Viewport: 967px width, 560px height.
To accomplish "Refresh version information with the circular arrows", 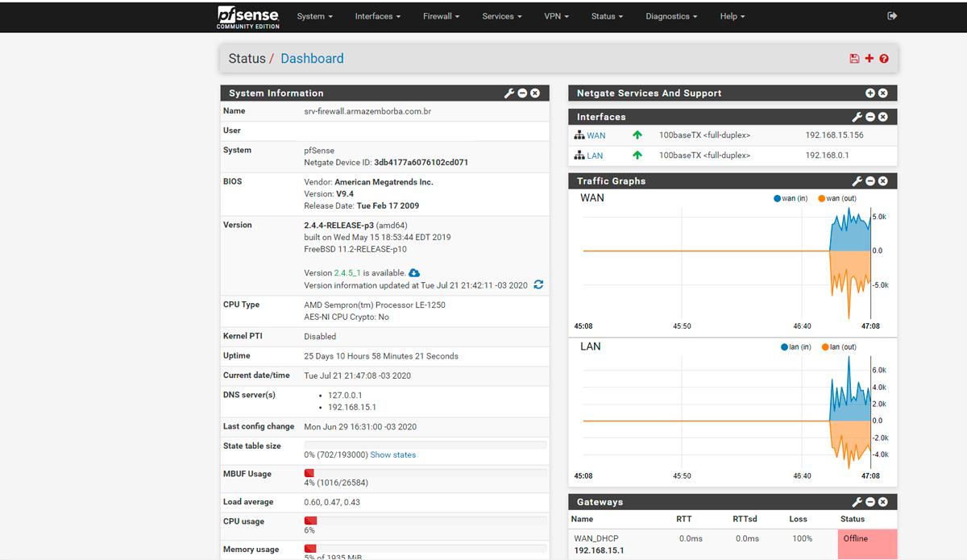I will 538,285.
